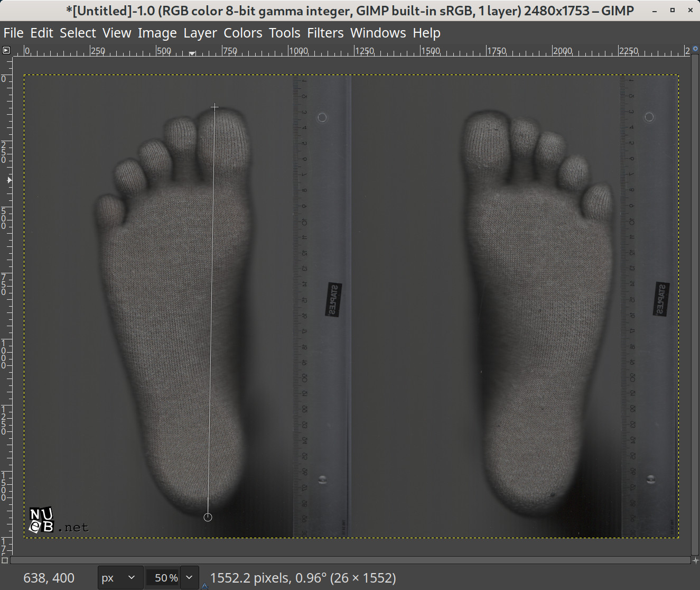
Task: Open the File menu
Action: tap(13, 33)
